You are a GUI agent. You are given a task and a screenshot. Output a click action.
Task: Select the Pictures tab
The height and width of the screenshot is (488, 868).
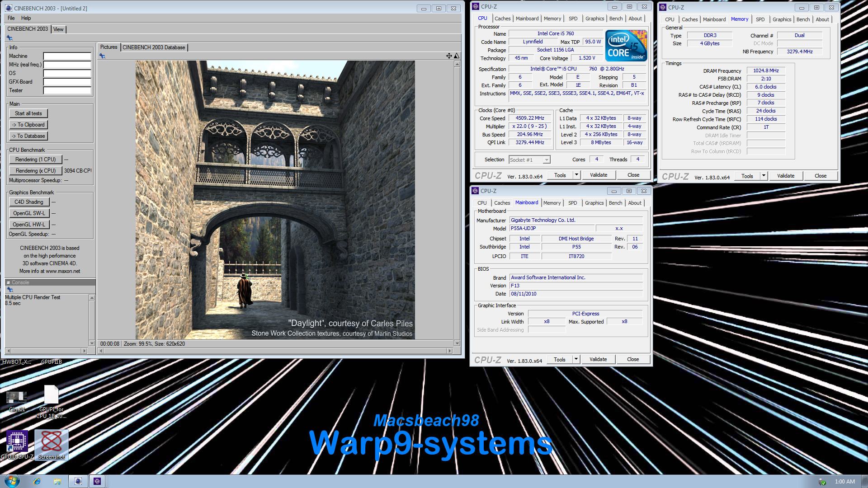(108, 47)
